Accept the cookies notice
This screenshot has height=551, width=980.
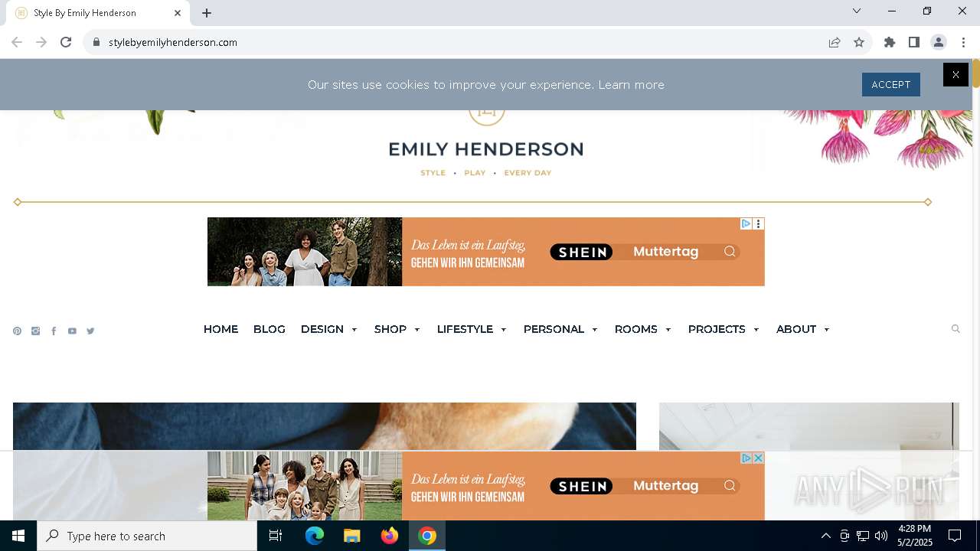[x=890, y=84]
